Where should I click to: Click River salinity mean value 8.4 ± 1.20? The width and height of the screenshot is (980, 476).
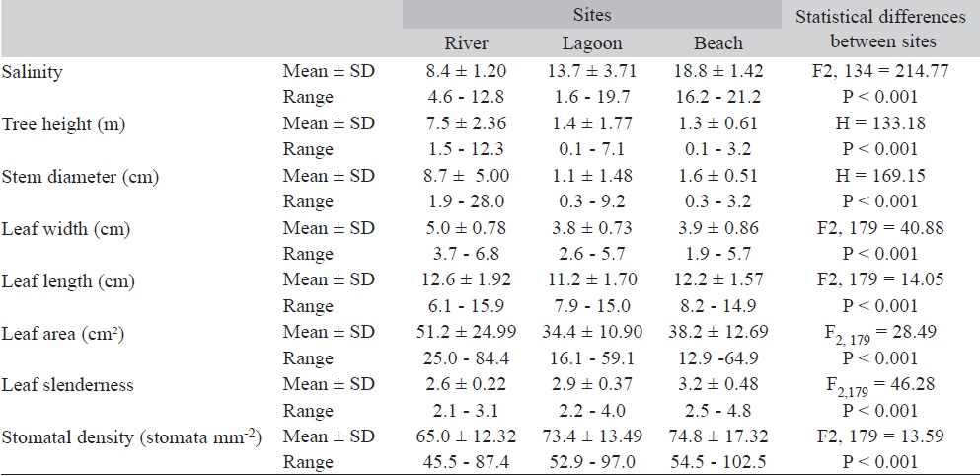(x=467, y=70)
